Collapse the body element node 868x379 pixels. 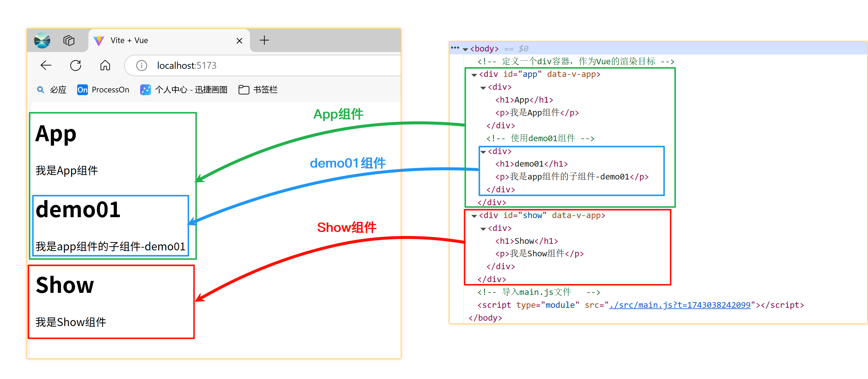(x=465, y=50)
